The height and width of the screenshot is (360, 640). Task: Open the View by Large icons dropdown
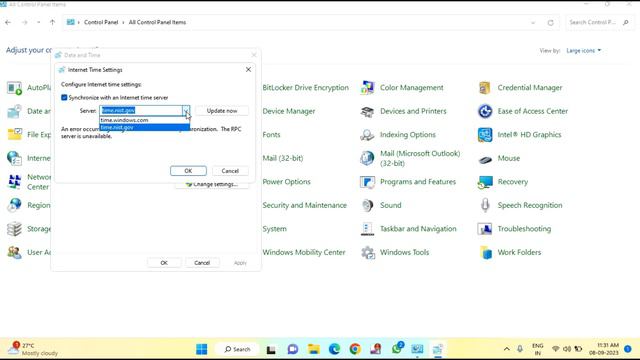[583, 51]
